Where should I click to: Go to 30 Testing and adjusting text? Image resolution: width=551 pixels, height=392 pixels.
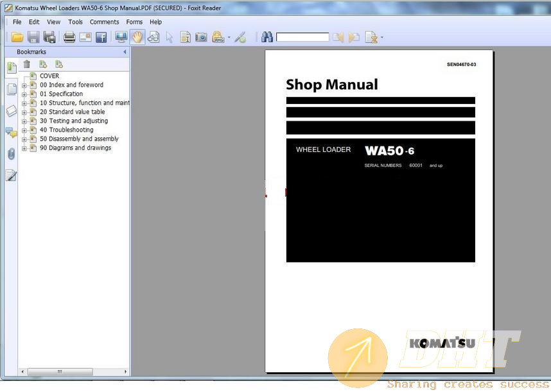pyautogui.click(x=74, y=121)
